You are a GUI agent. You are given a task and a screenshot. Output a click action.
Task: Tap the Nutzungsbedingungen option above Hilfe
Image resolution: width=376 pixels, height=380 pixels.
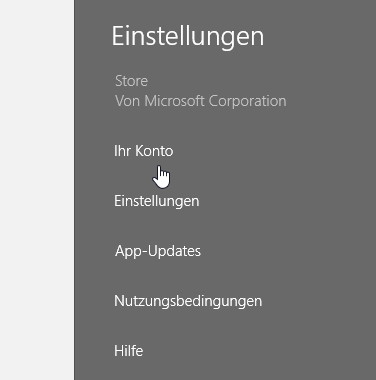click(x=188, y=301)
